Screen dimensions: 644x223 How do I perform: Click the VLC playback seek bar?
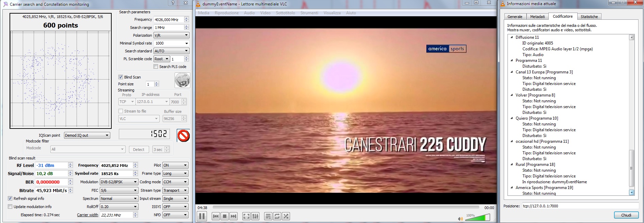(x=346, y=207)
